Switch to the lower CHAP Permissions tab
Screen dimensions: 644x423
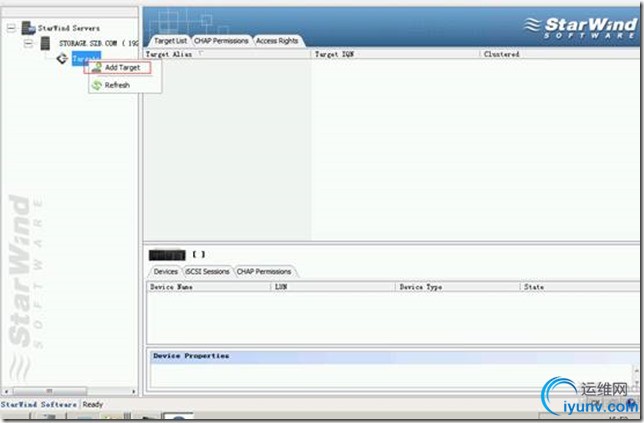[264, 271]
